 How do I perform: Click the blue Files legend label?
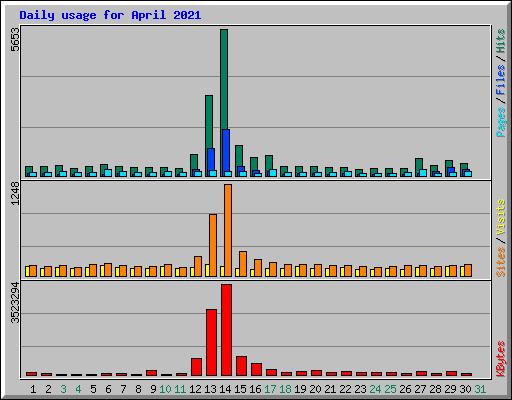point(500,80)
